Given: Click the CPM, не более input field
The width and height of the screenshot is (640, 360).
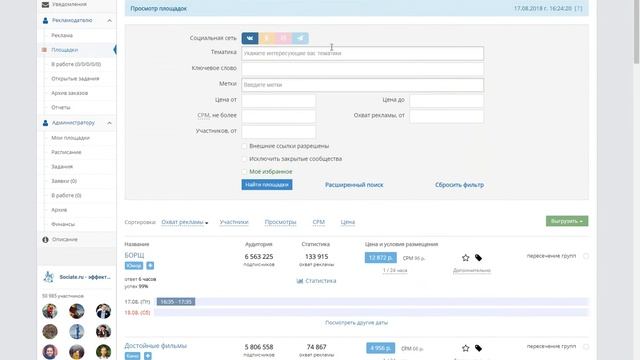Looking at the screenshot, I should coord(278,116).
